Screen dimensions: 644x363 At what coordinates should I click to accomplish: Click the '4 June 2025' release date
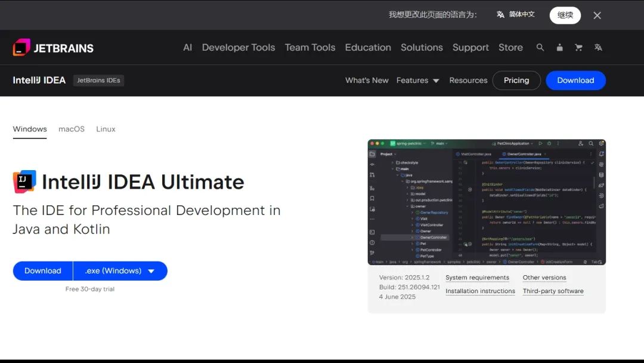(x=397, y=297)
